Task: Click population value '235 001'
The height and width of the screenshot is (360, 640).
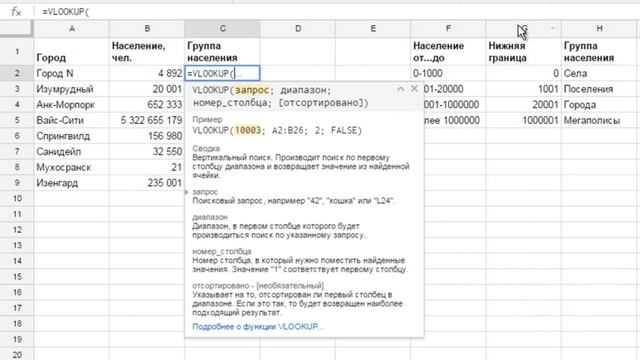Action: tap(147, 183)
